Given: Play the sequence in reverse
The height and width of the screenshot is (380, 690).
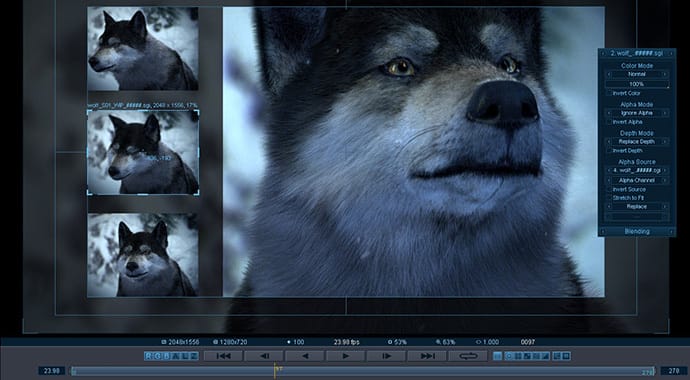Looking at the screenshot, I should 305,356.
